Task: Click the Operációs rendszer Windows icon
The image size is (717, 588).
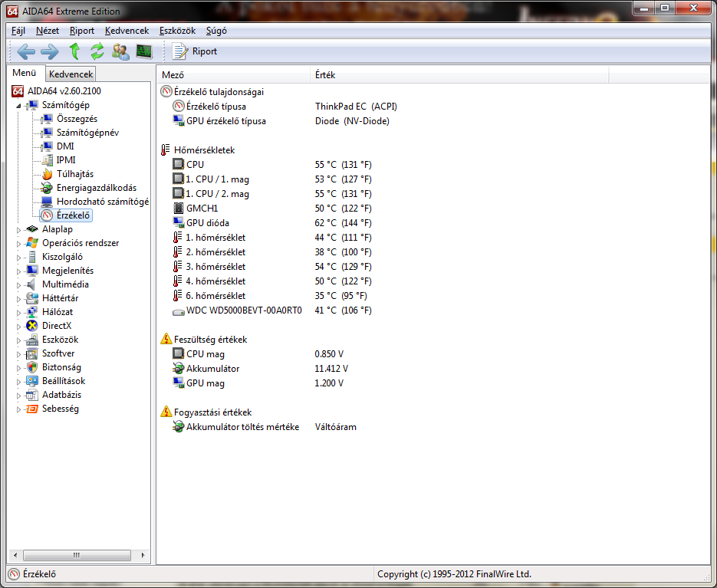Action: tap(32, 243)
